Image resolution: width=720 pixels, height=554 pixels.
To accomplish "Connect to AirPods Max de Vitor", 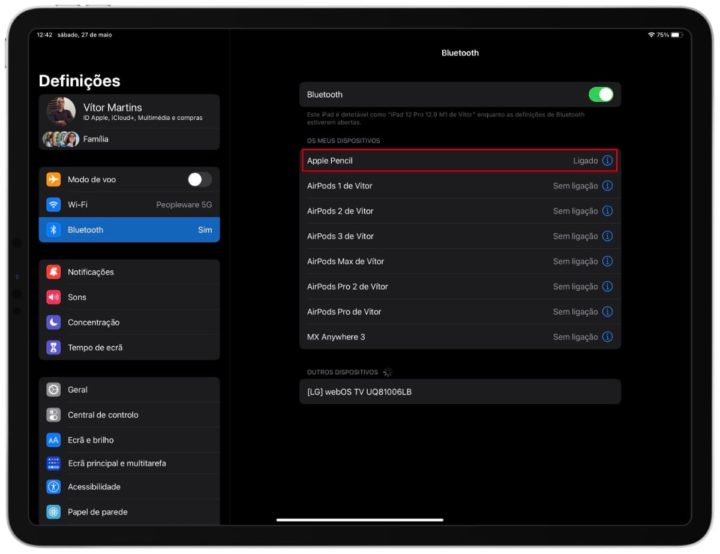I will (460, 261).
